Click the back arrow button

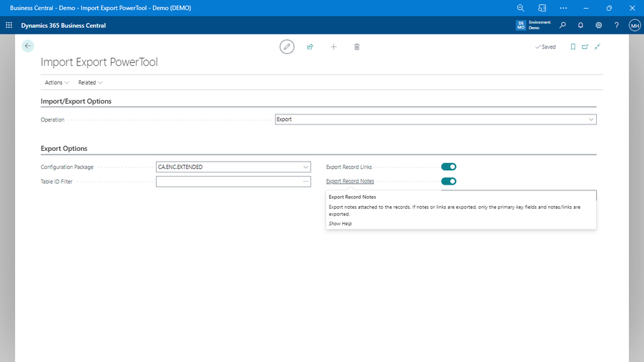tap(28, 46)
